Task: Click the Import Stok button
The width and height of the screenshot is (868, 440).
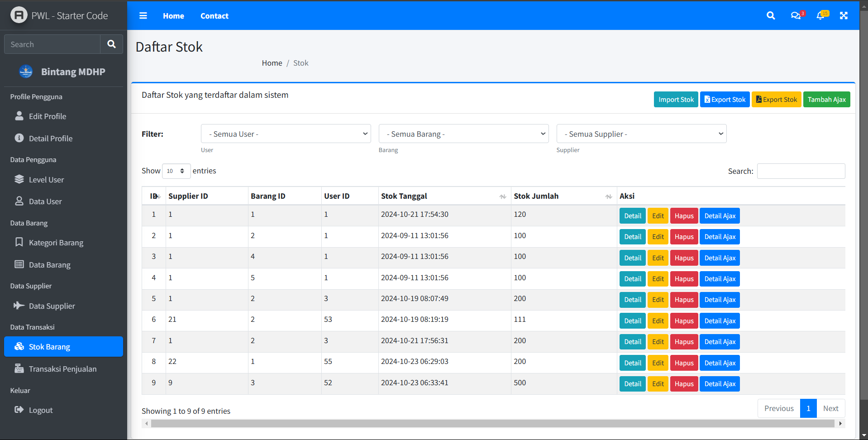Action: [x=676, y=100]
